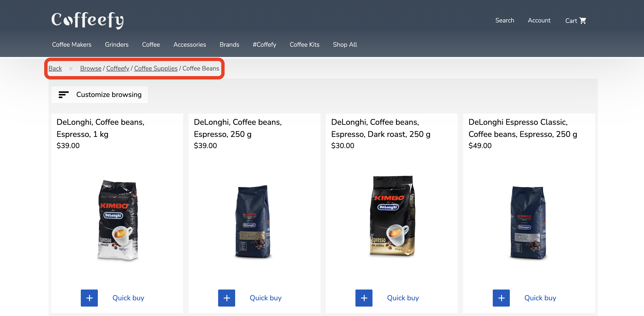Open the Coffee Makers menu
The image size is (644, 316).
pos(72,44)
